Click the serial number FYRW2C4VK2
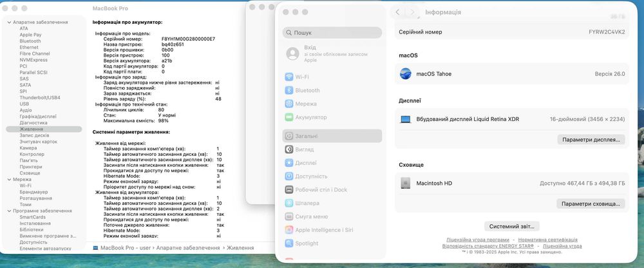644x268 pixels. coord(607,32)
